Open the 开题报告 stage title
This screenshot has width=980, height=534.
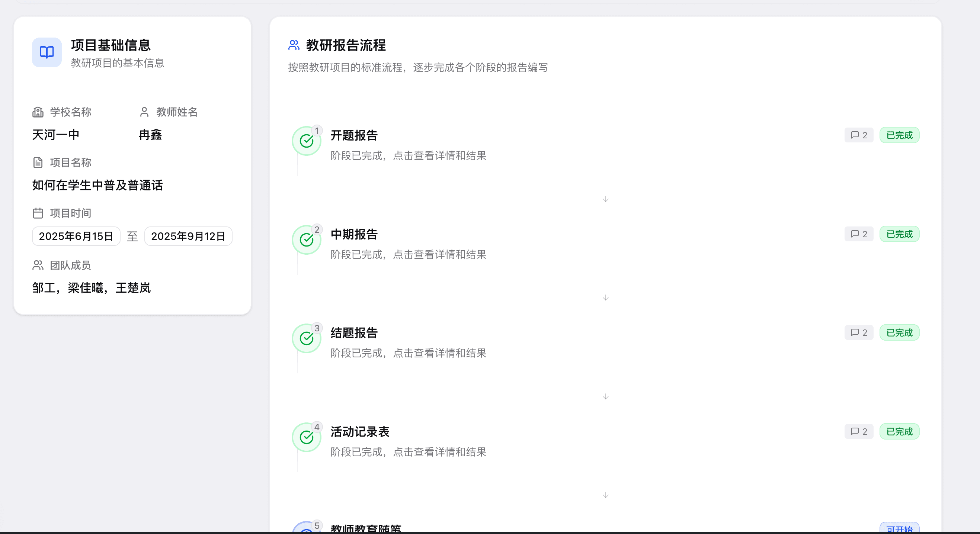tap(354, 135)
